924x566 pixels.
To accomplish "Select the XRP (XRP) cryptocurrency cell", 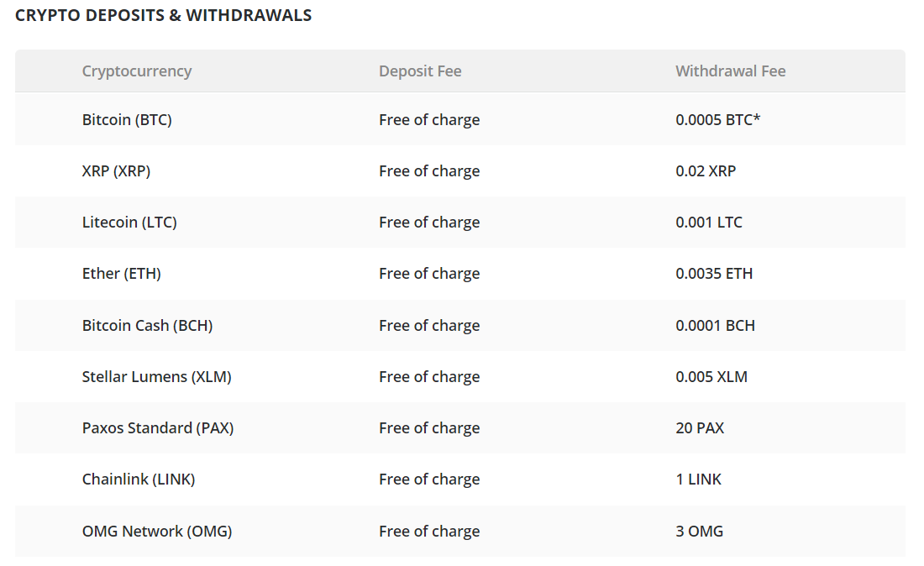I will pyautogui.click(x=116, y=170).
